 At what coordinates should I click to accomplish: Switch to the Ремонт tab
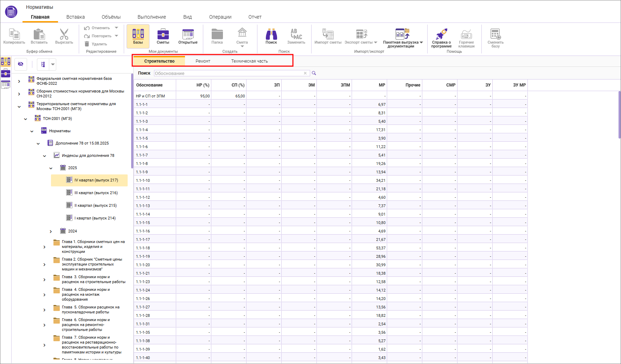(x=203, y=61)
